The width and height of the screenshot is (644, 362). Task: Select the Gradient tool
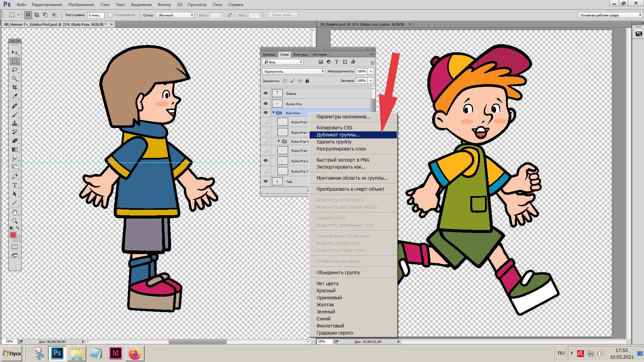click(15, 149)
